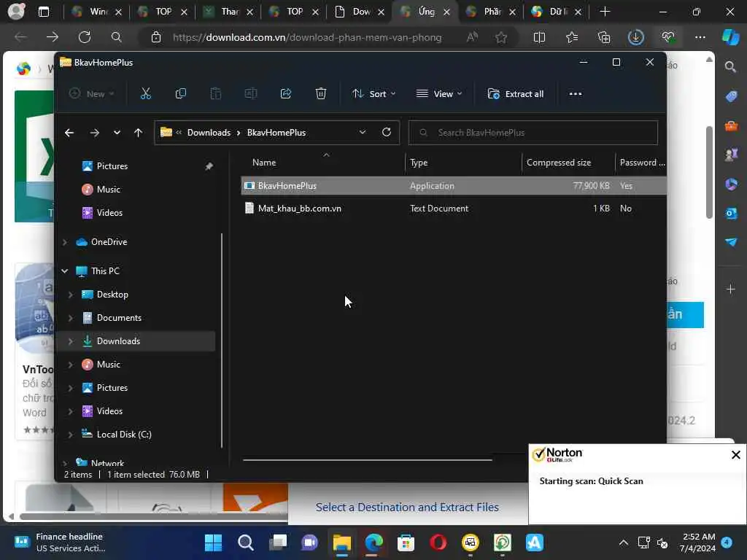
Task: Open the New dropdown in Explorer
Action: [x=91, y=94]
